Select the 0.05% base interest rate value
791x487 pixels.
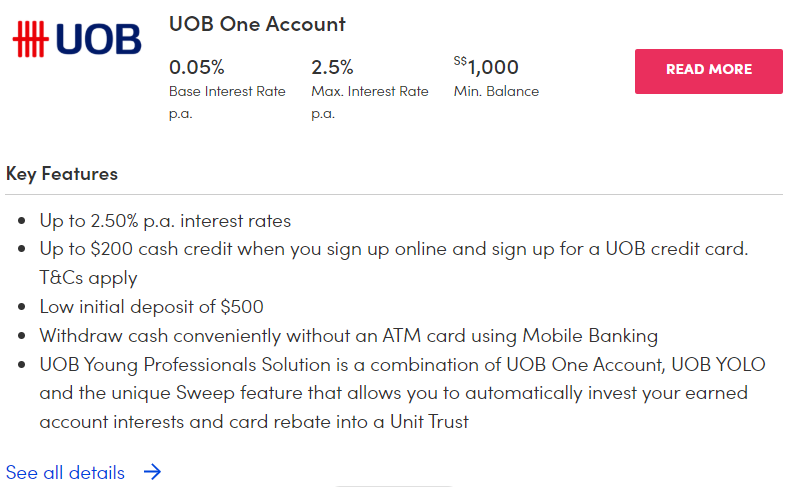point(197,68)
